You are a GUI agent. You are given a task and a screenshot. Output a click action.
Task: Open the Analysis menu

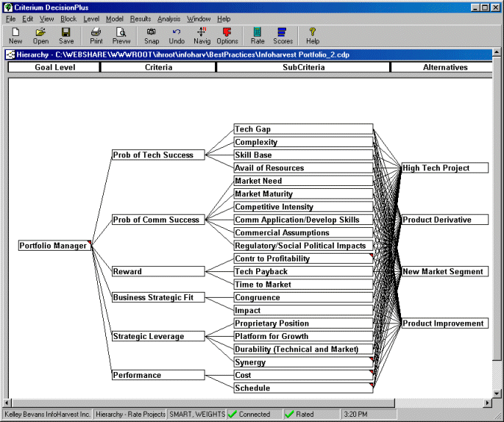click(168, 18)
